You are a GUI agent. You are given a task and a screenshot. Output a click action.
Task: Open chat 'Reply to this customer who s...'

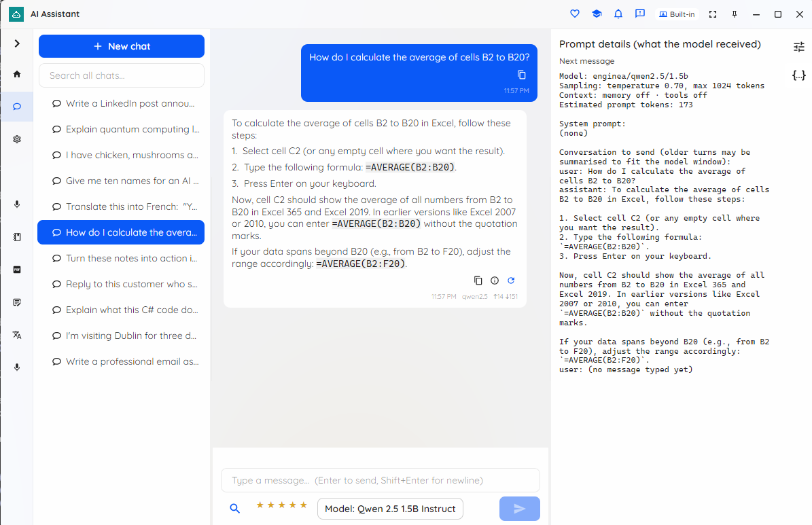click(x=122, y=285)
